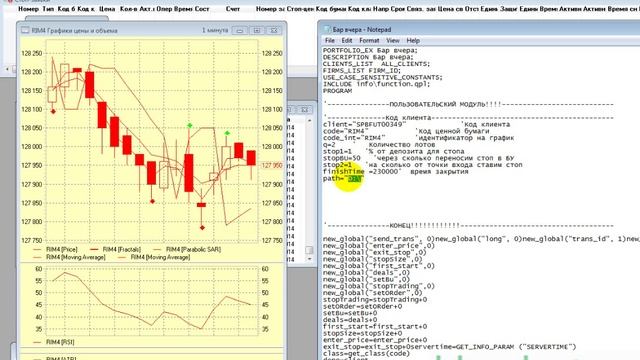Click the 'Счет' column header
This screenshot has height=360, width=640.
pos(233,9)
